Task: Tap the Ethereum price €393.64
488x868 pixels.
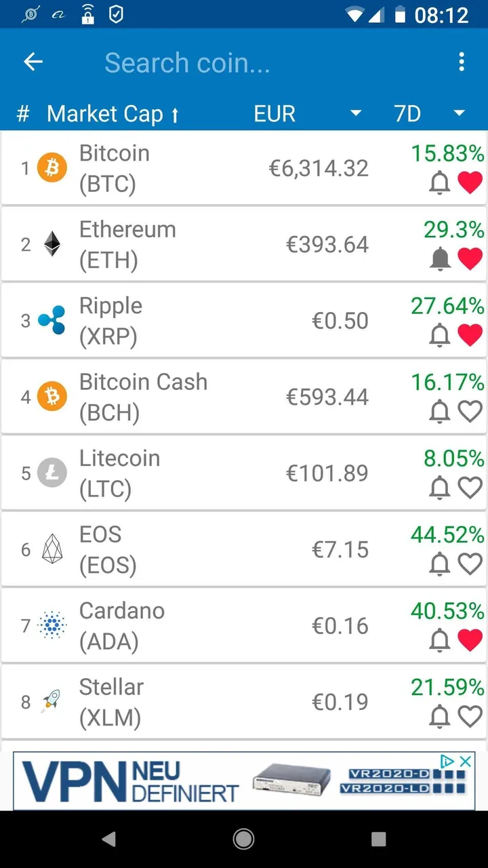Action: tap(327, 244)
